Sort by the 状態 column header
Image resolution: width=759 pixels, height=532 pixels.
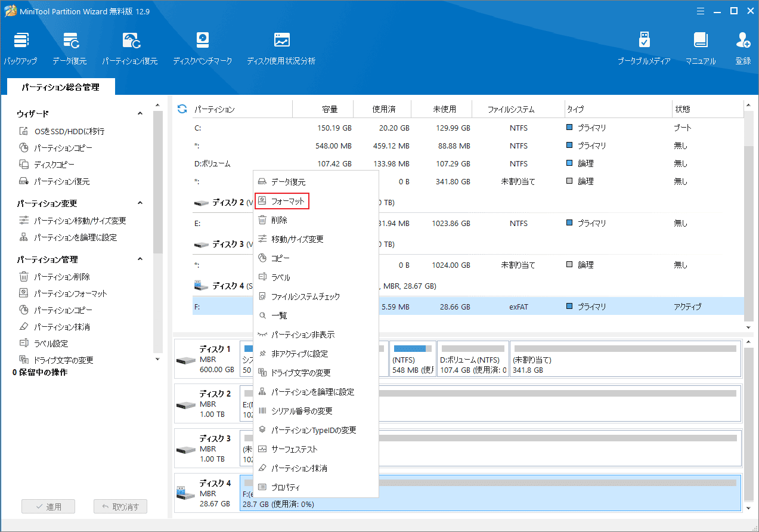point(682,109)
